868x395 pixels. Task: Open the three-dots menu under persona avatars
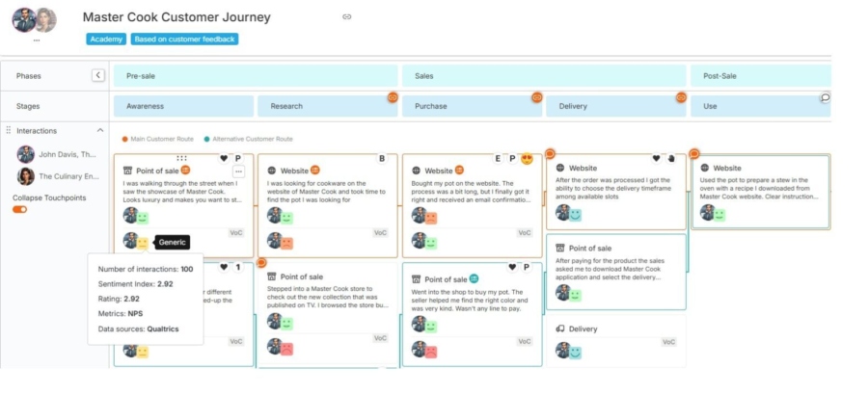click(x=37, y=39)
